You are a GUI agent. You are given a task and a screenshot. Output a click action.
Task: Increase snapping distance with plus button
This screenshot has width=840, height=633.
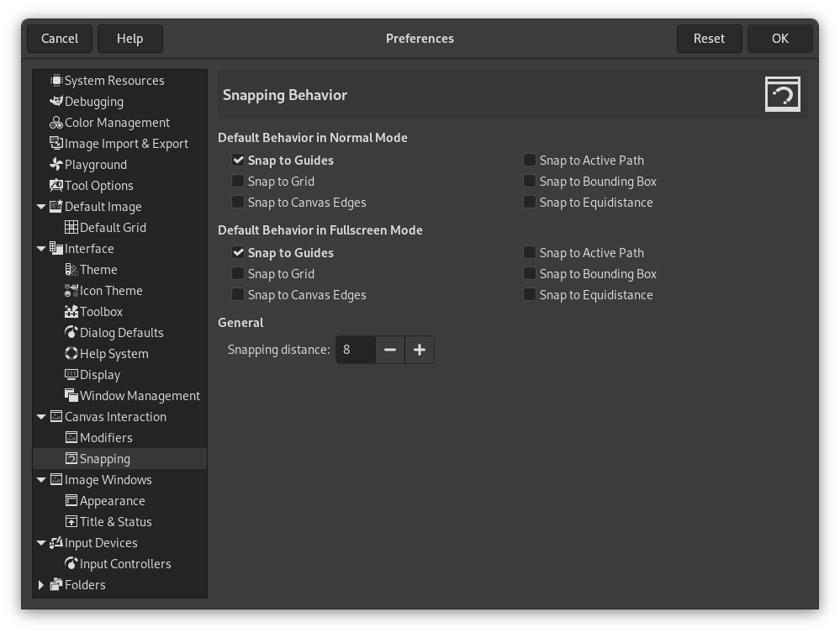[x=419, y=349]
